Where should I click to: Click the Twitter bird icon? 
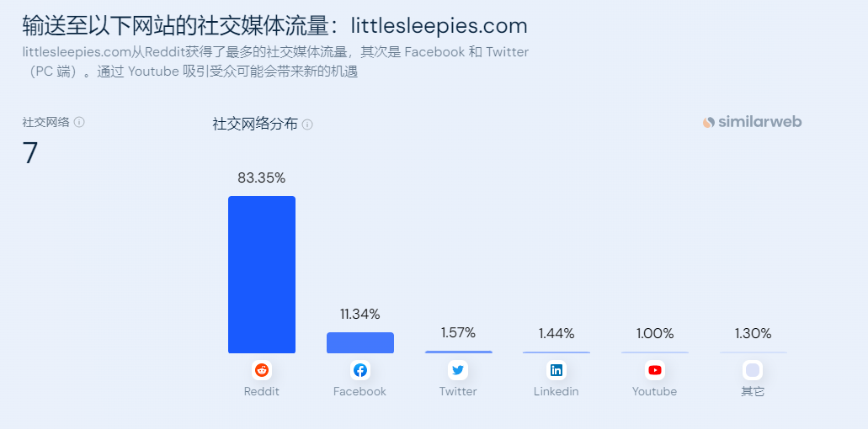[x=458, y=370]
